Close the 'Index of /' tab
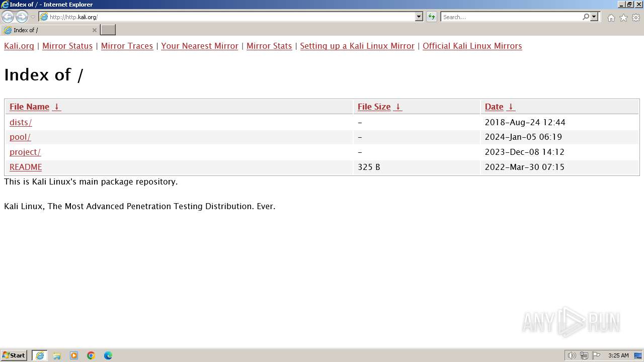Screen dimensions: 644x362 pyautogui.click(x=94, y=30)
